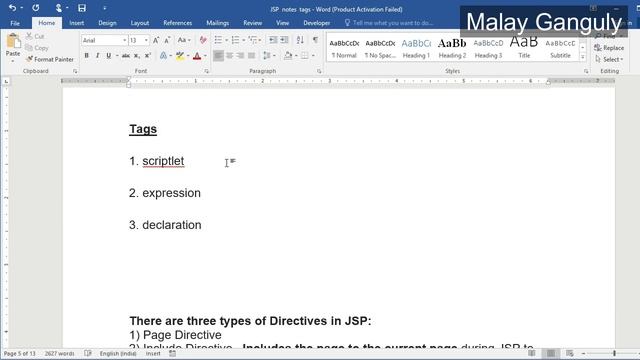640x360 pixels.
Task: Increase paragraph indent
Action: [x=284, y=40]
